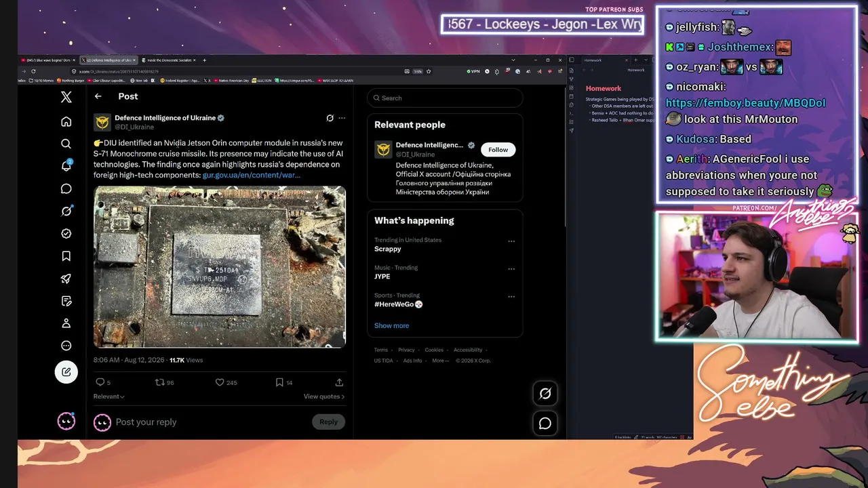The width and height of the screenshot is (868, 488).
Task: Click Show more under trends
Action: (391, 325)
